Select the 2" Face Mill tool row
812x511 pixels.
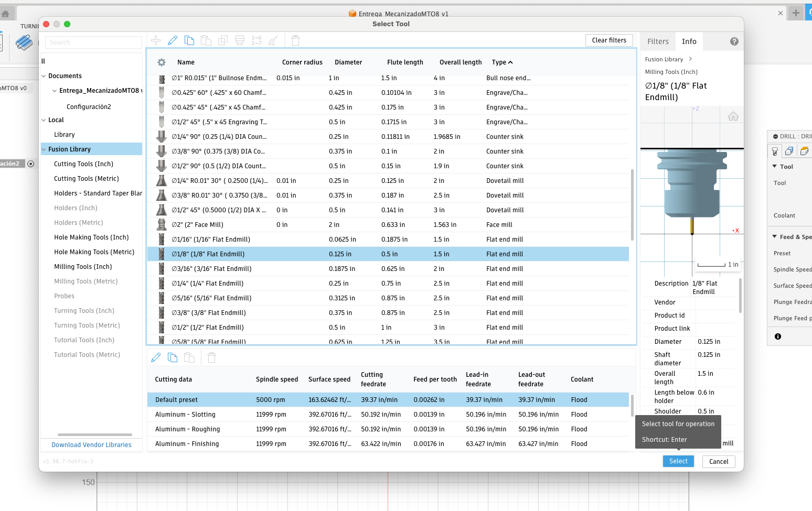pyautogui.click(x=388, y=225)
